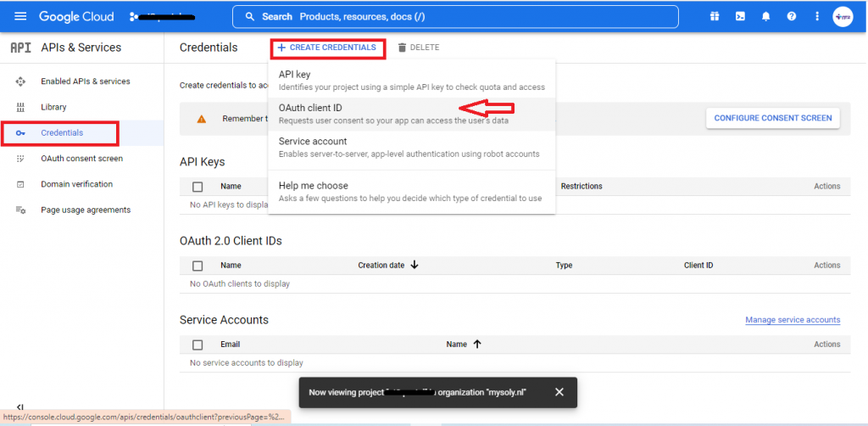Click the Client ID column header

pos(698,266)
